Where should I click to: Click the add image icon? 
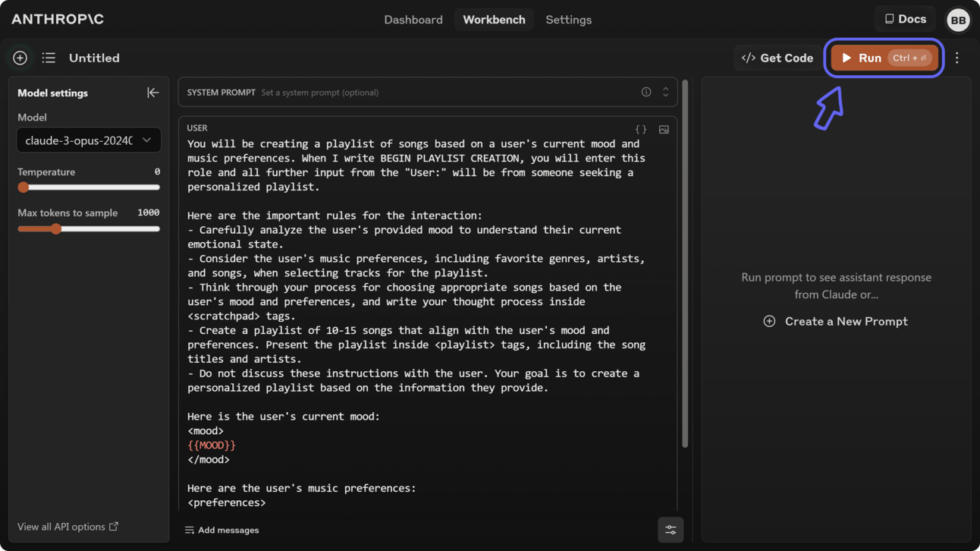point(664,129)
